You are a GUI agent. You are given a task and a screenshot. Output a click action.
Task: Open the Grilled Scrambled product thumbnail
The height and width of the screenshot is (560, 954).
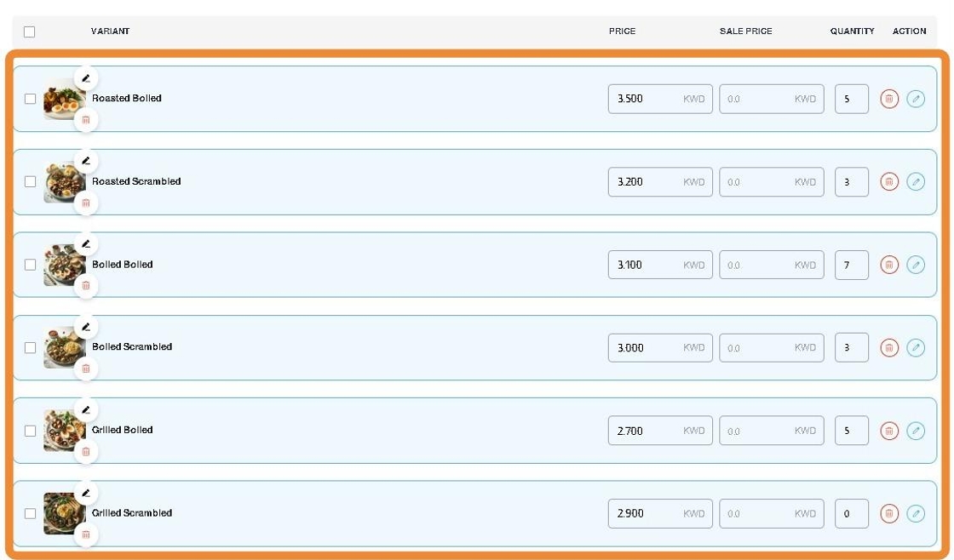[64, 514]
